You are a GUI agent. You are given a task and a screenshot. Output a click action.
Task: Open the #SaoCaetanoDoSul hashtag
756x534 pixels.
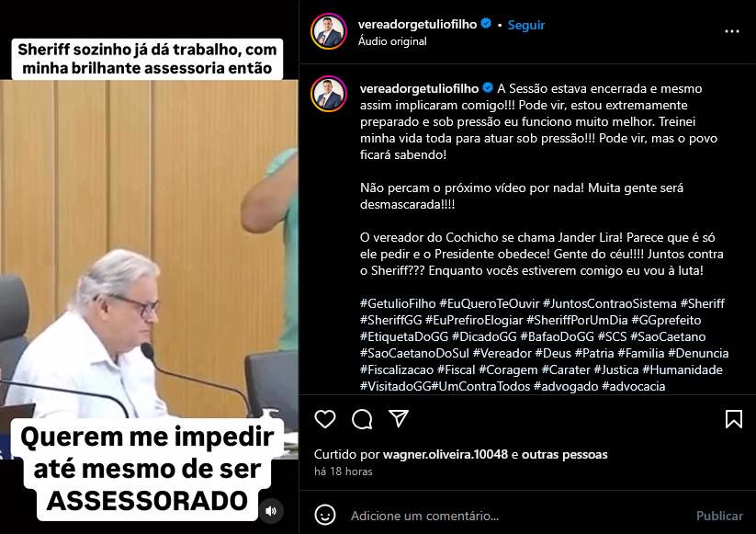[x=414, y=353]
